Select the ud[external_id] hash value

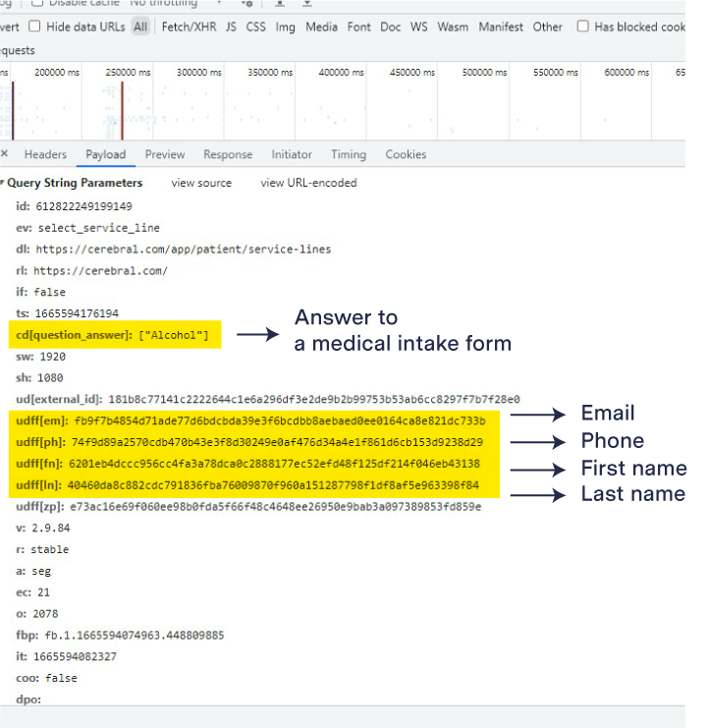coord(314,399)
